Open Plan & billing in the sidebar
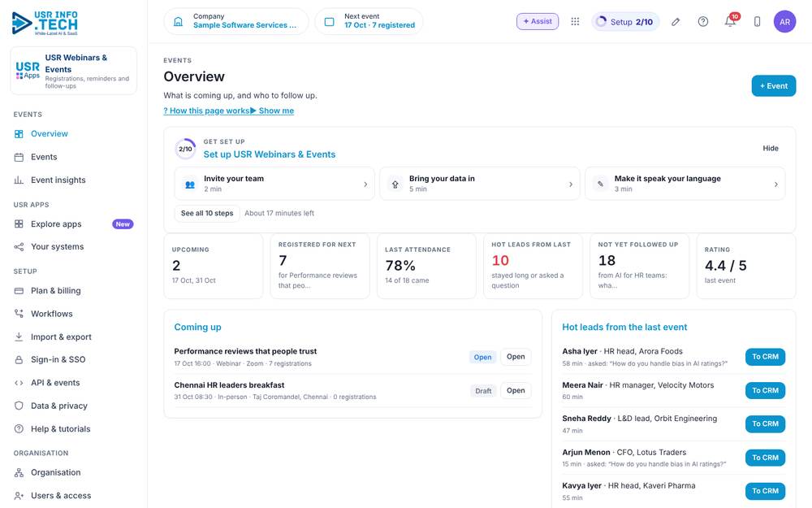The width and height of the screenshot is (812, 508). pyautogui.click(x=74, y=291)
